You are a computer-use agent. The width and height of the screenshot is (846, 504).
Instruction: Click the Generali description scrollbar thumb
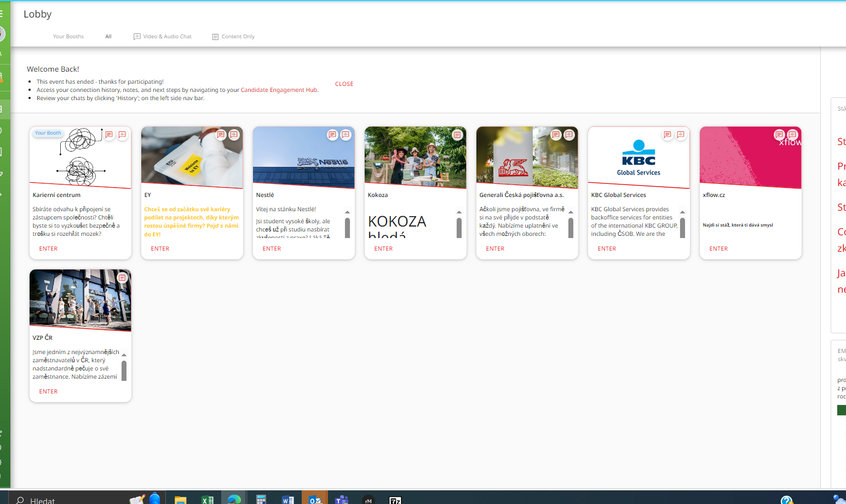pyautogui.click(x=571, y=228)
